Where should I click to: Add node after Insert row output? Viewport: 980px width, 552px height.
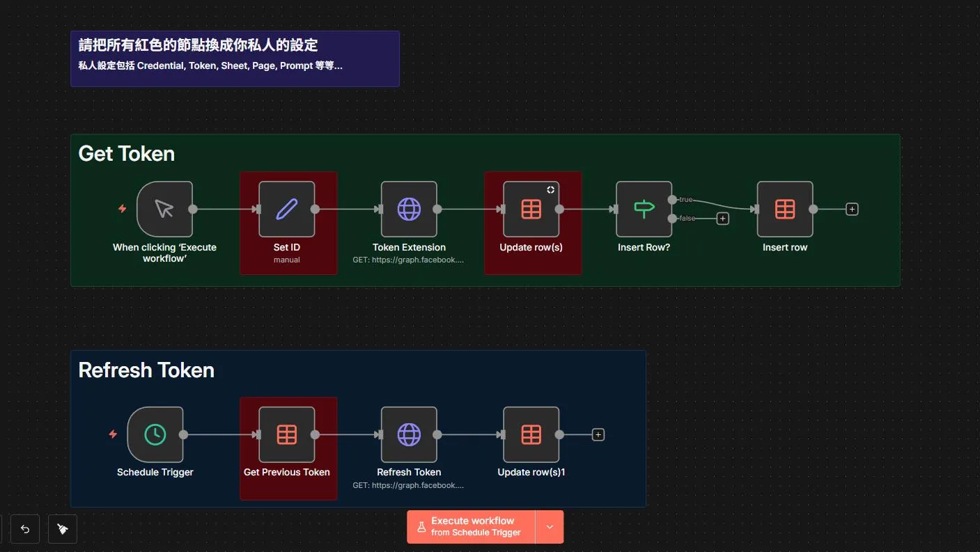(x=852, y=209)
